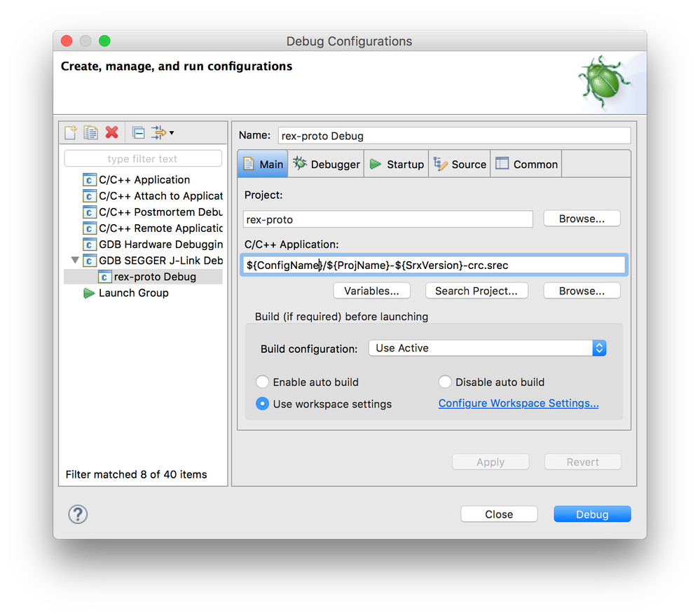Open Configure Workspace Settings link
The height and width of the screenshot is (615, 700).
tap(519, 403)
